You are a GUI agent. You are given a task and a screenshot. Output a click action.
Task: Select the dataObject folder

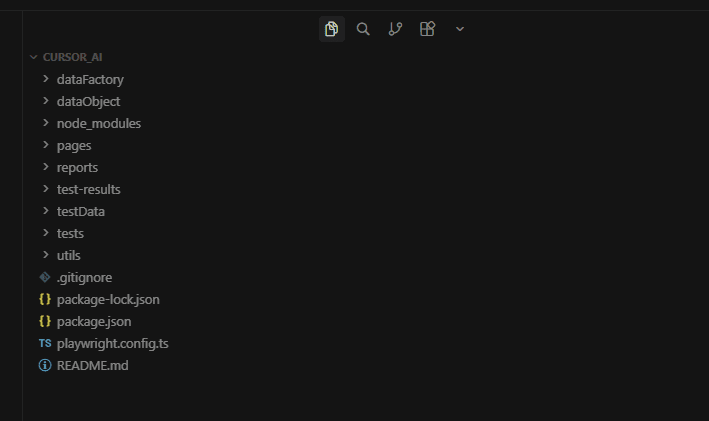[x=88, y=101]
